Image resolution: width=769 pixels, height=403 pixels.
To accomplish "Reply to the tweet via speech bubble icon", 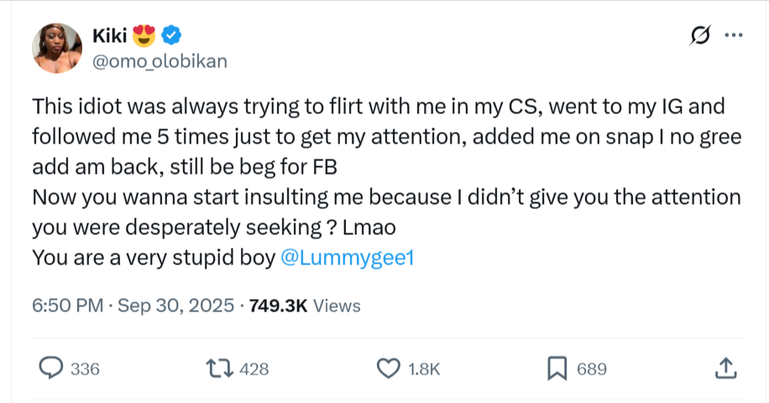I will [x=49, y=369].
